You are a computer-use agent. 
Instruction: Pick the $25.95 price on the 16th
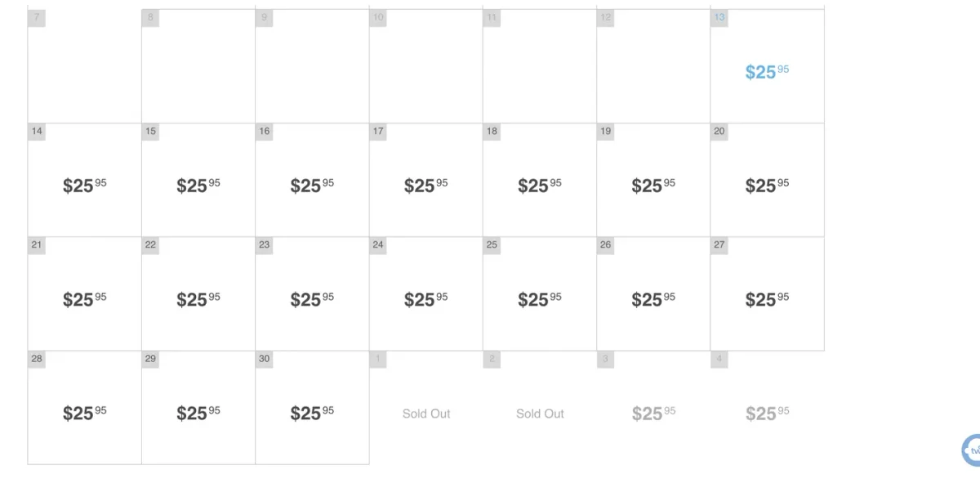tap(311, 186)
